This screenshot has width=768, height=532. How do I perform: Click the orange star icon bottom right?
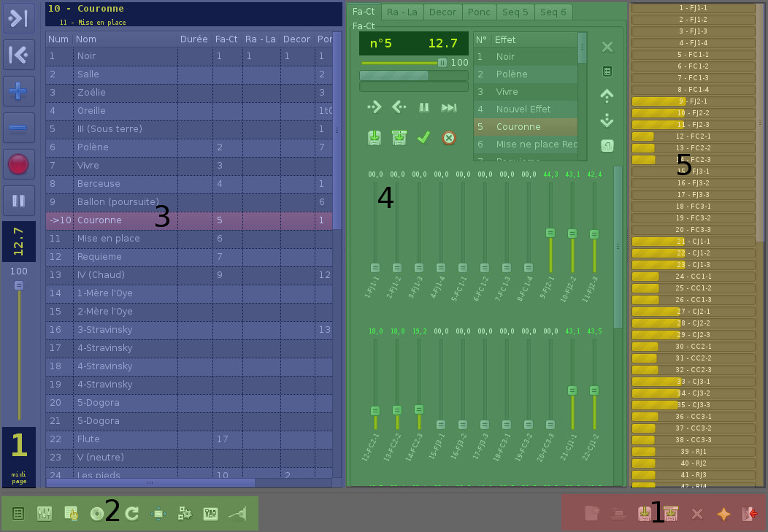(x=723, y=514)
